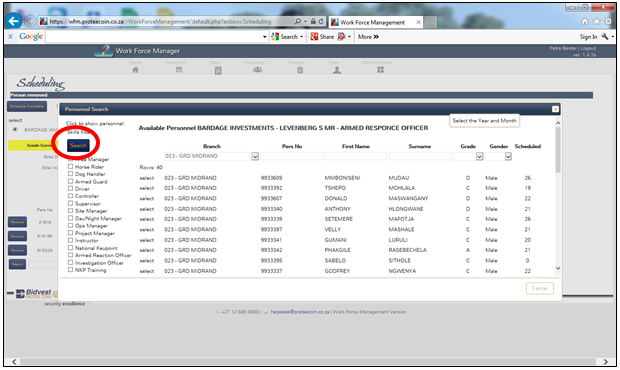
Task: Select the BARDAGE INV radio button
Action: click(x=15, y=130)
